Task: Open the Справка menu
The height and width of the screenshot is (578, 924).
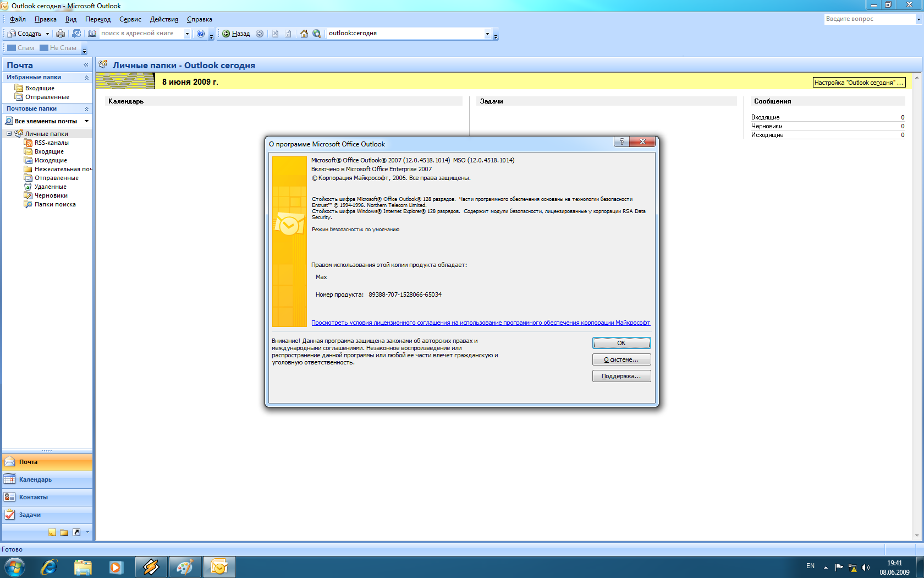Action: click(x=200, y=19)
